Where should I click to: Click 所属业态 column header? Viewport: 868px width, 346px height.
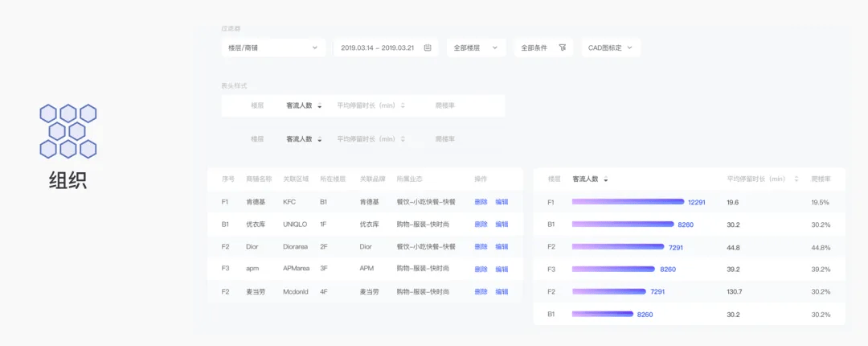pyautogui.click(x=410, y=179)
